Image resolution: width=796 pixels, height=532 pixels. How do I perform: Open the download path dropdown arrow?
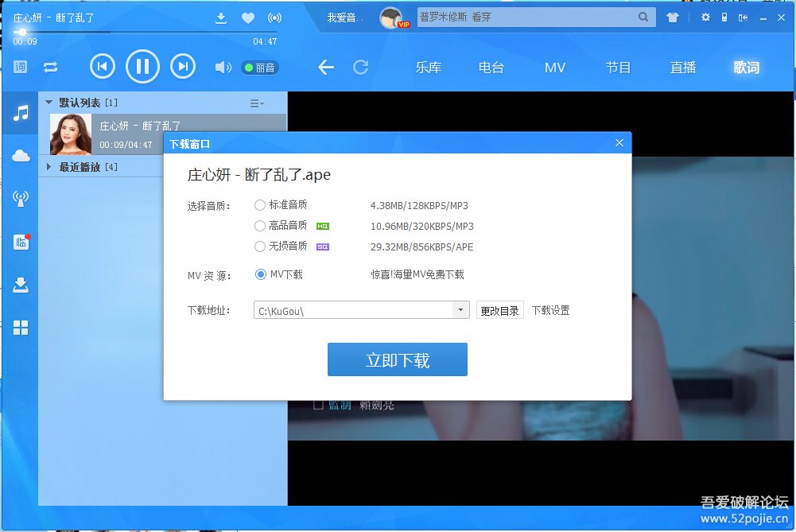pos(460,309)
